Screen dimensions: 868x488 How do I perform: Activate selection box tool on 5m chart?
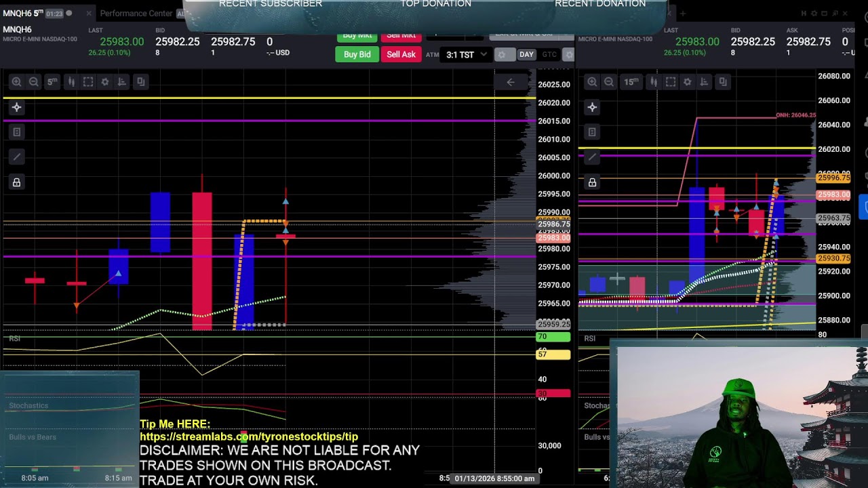point(88,81)
